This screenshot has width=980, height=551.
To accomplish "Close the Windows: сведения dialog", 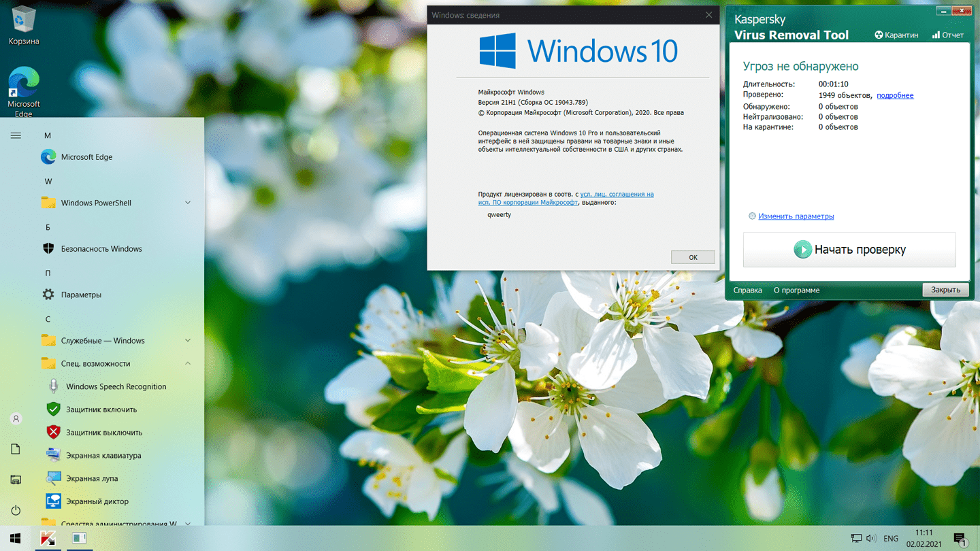I will click(x=708, y=15).
